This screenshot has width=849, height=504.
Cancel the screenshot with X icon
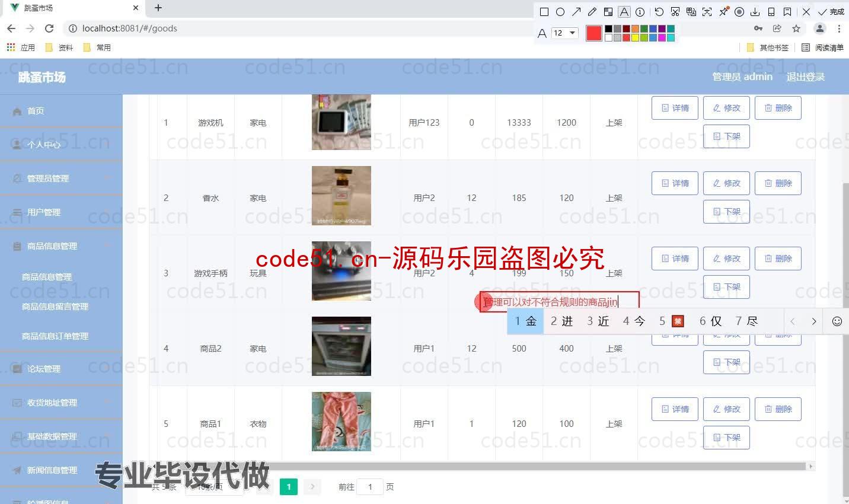tap(806, 11)
